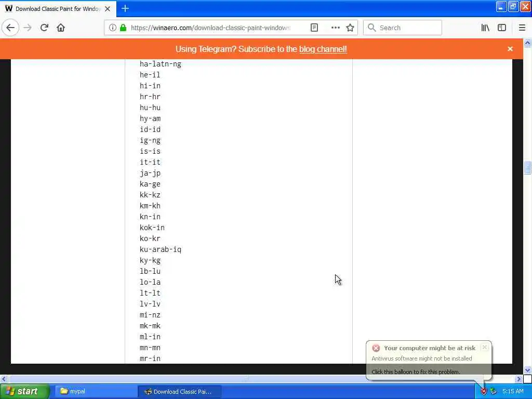
Task: Open the browser home page icon
Action: pyautogui.click(x=61, y=28)
